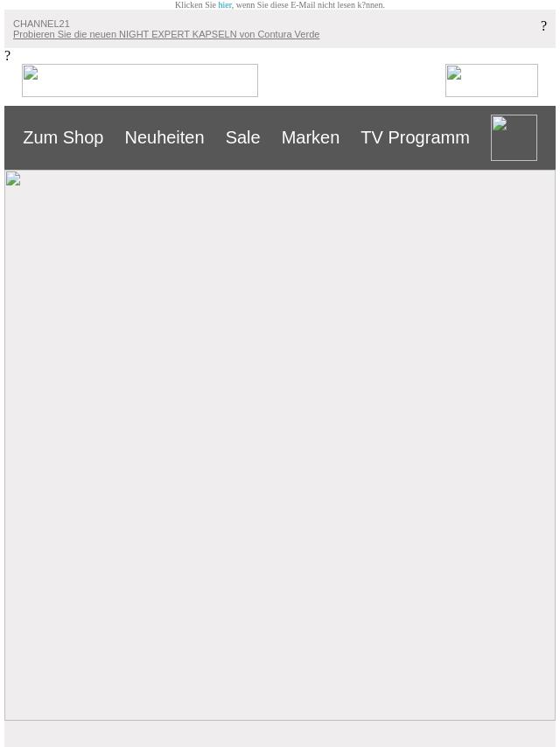Click the question mark below the preheader box
The height and width of the screenshot is (747, 560).
[7, 56]
